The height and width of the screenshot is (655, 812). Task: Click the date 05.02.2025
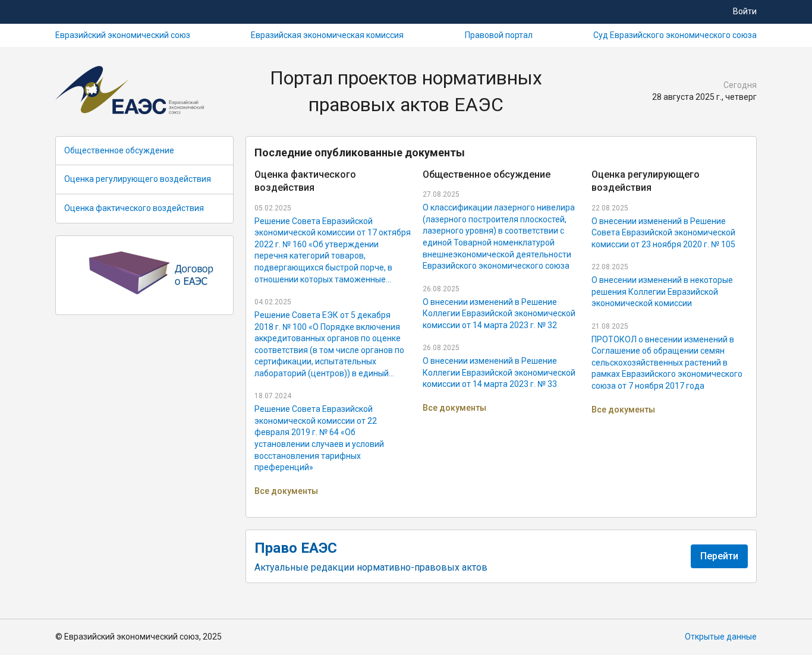coord(273,208)
